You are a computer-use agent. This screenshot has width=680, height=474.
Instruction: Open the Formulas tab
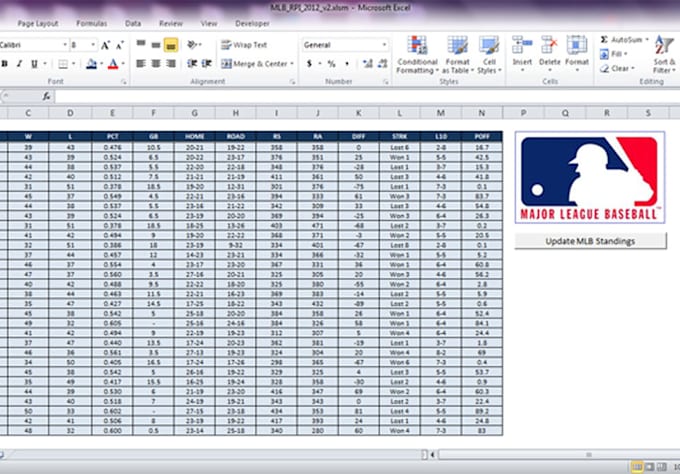pos(92,23)
